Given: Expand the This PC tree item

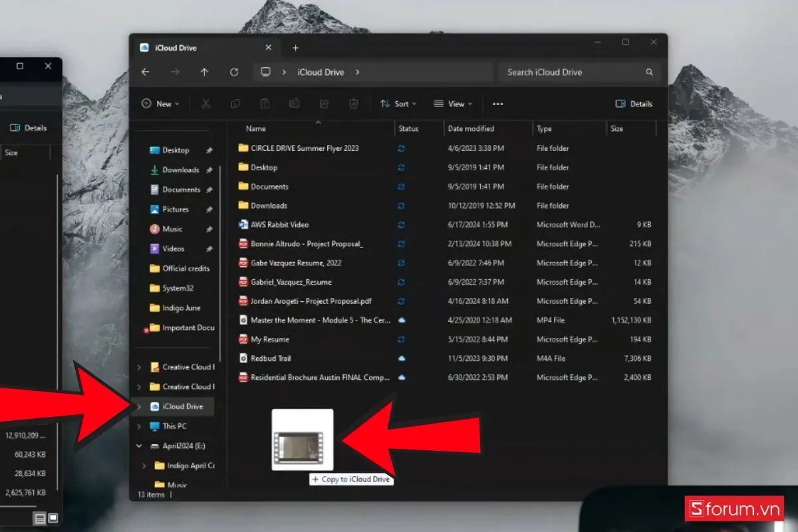Looking at the screenshot, I should (x=138, y=426).
